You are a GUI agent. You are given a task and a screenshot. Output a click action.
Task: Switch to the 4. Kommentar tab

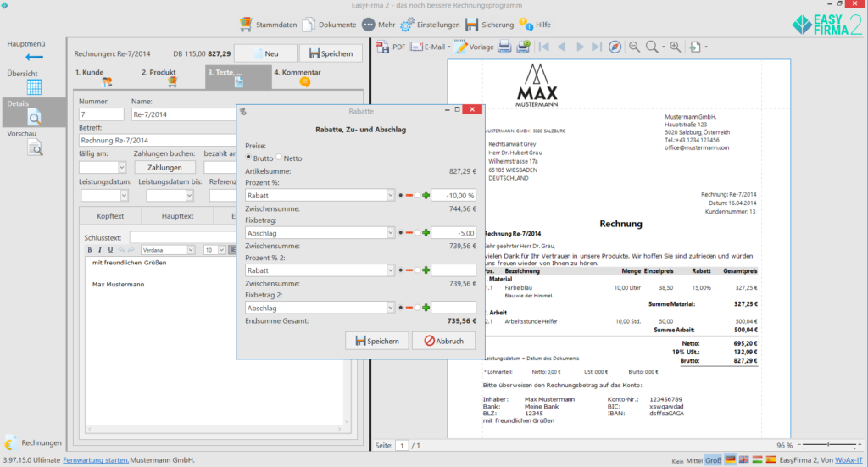[304, 77]
